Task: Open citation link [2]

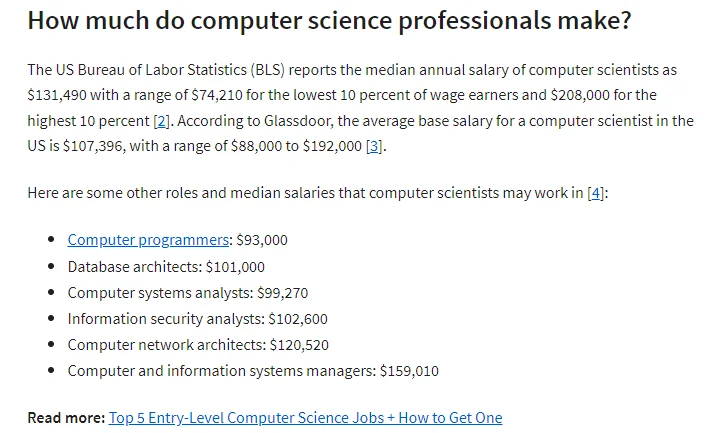Action: 160,121
